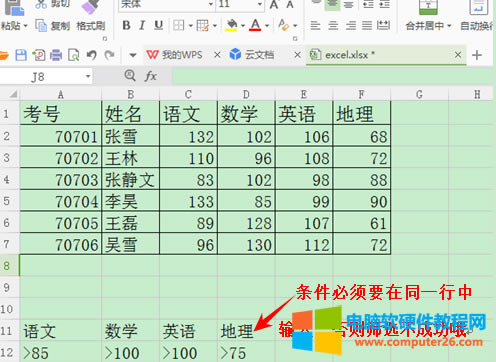Click cell with name 张静文
This screenshot has width=496, height=362.
point(130,179)
